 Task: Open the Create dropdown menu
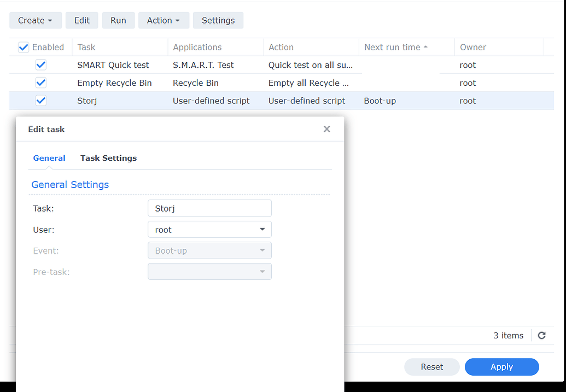click(x=35, y=20)
